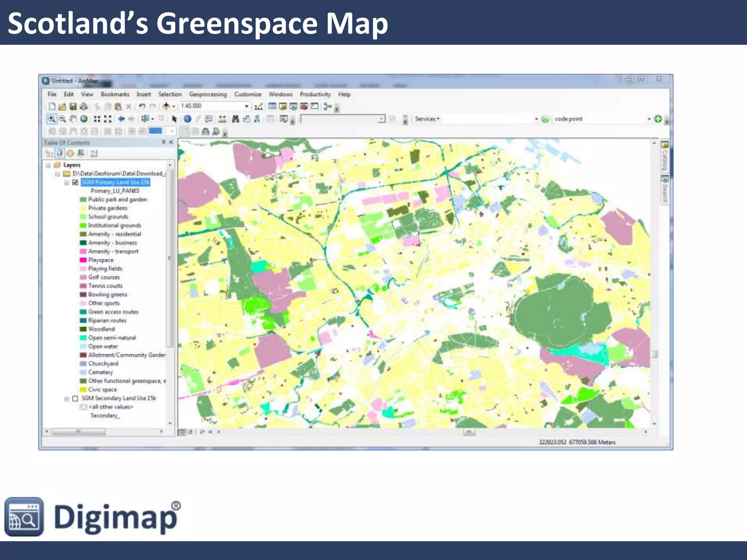Viewport: 747px width, 560px height.
Task: Switch to Data View button
Action: pyautogui.click(x=182, y=432)
